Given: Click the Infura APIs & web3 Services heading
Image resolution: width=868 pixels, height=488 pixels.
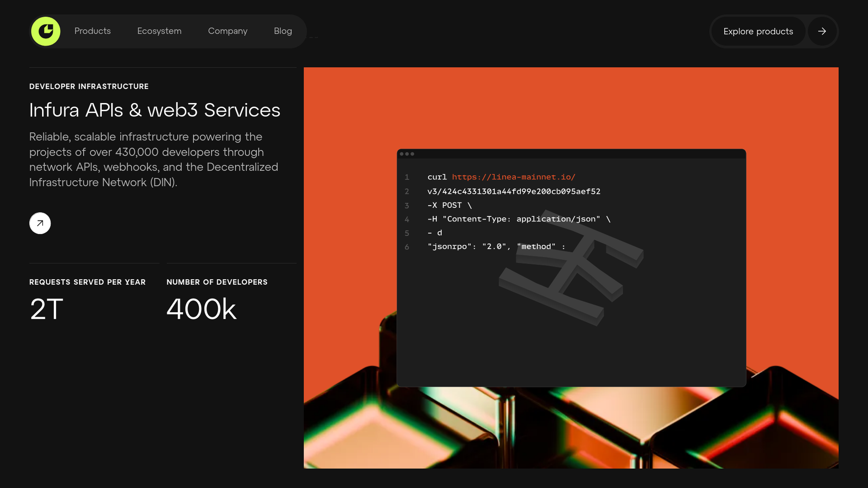Looking at the screenshot, I should click(155, 110).
